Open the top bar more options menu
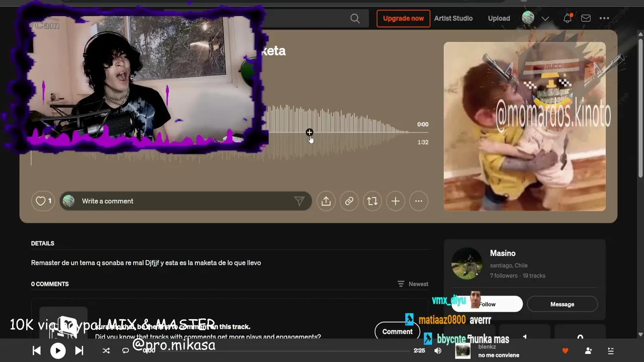 click(604, 19)
